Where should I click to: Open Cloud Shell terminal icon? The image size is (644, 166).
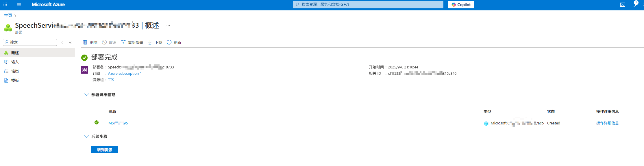[x=623, y=5]
